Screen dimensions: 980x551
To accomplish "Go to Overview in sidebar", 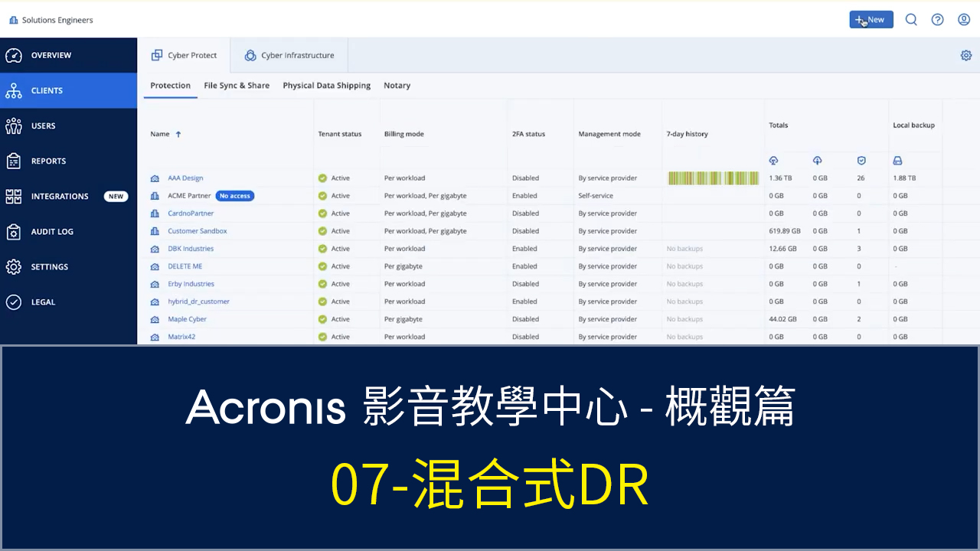I will click(x=68, y=55).
